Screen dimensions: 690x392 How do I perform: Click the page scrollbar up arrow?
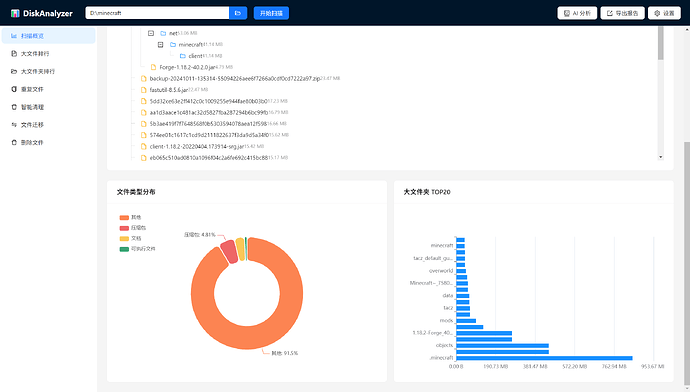(x=687, y=29)
